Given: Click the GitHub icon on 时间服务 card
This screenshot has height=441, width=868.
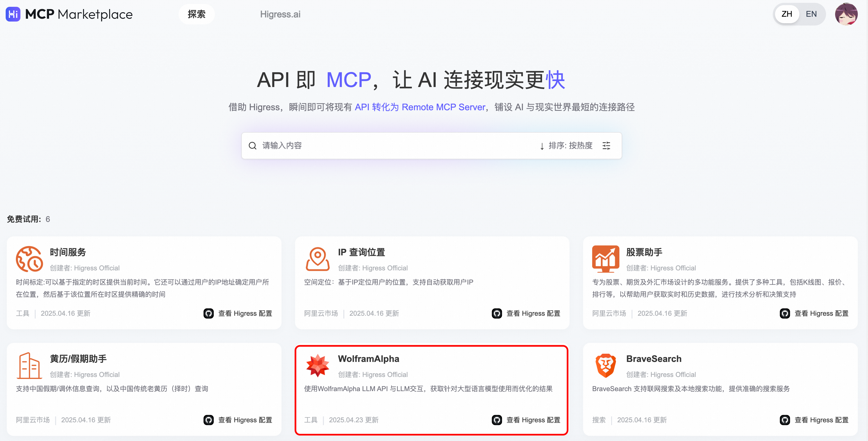Looking at the screenshot, I should pos(209,313).
